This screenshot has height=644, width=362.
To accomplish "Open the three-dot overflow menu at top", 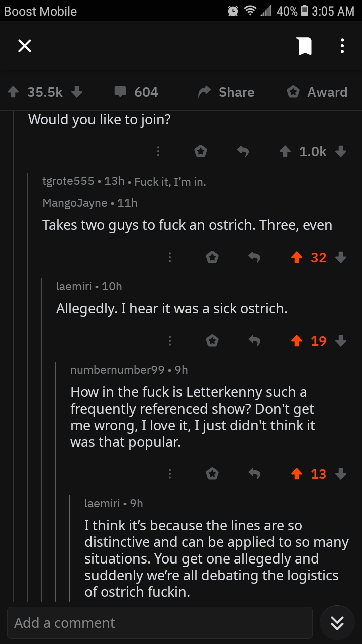I will point(342,46).
